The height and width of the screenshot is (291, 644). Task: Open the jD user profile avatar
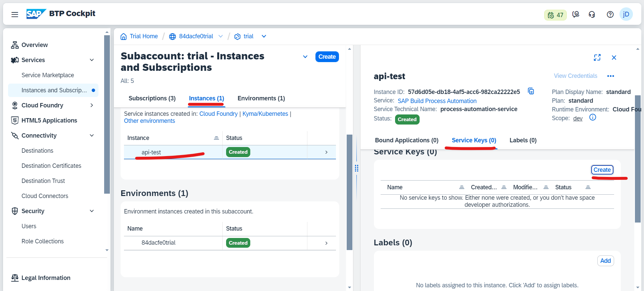coord(626,14)
